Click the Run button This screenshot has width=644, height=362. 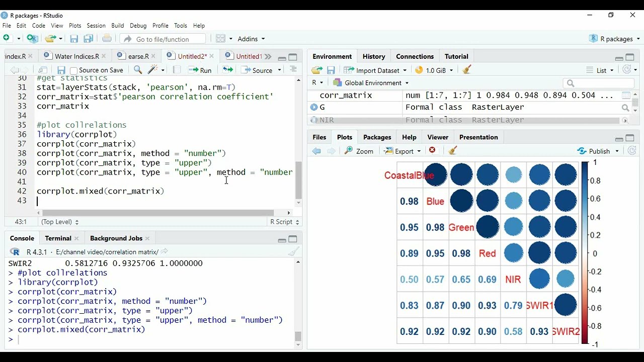point(200,70)
